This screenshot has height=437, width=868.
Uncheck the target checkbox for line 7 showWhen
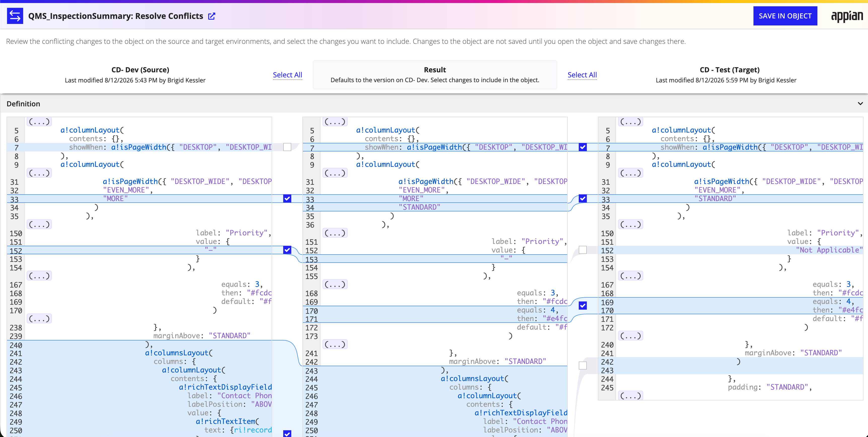tap(583, 147)
